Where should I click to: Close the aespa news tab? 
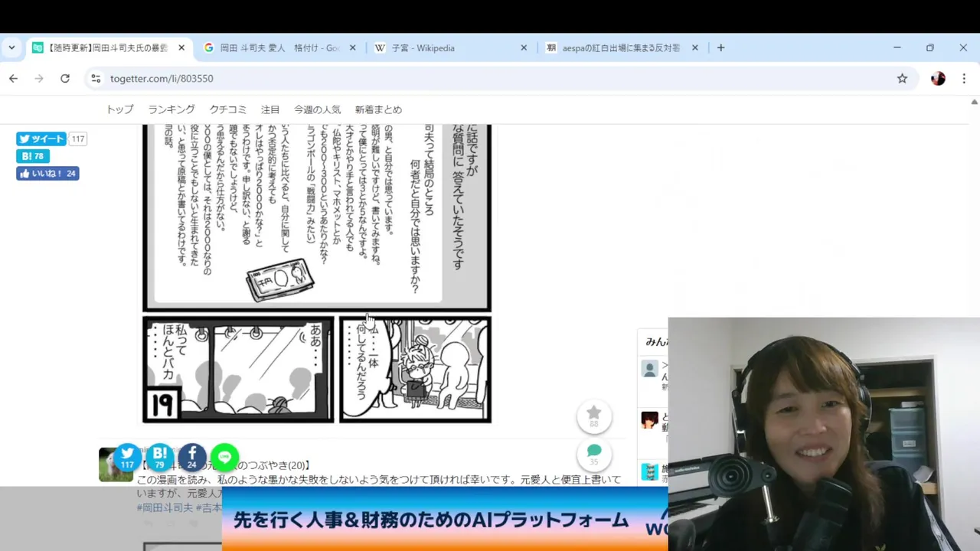point(695,47)
